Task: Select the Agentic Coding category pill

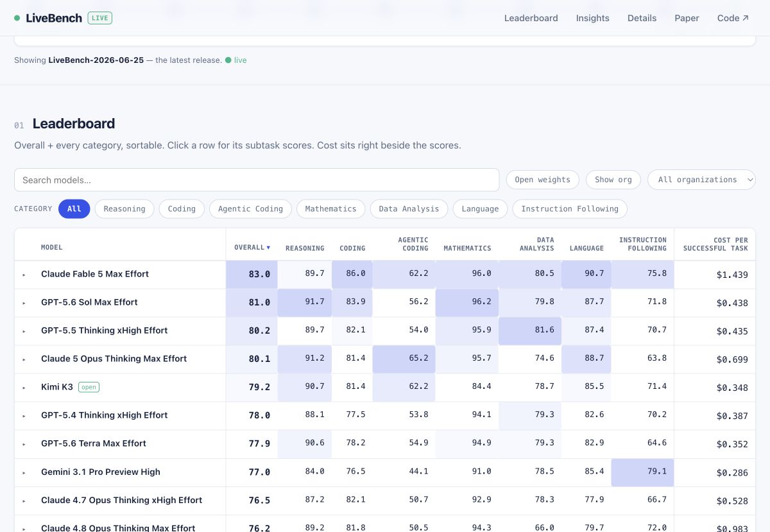Action: point(250,209)
